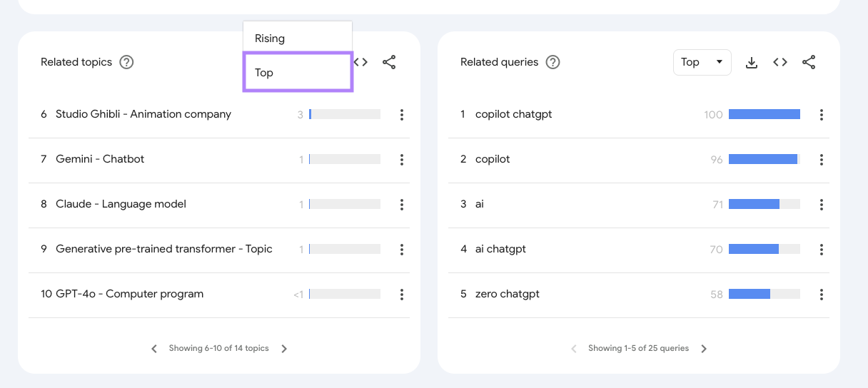The width and height of the screenshot is (868, 388).
Task: Open the Claude - Language model topic
Action: [x=121, y=204]
